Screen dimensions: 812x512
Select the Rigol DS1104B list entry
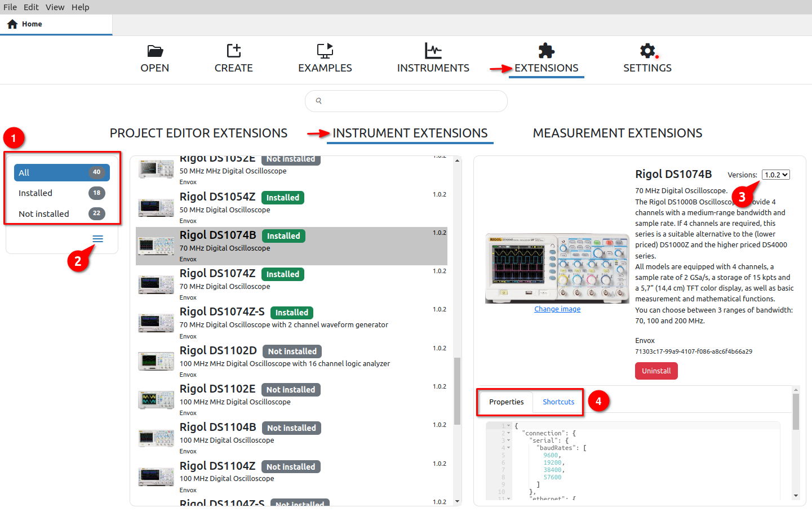(291, 438)
